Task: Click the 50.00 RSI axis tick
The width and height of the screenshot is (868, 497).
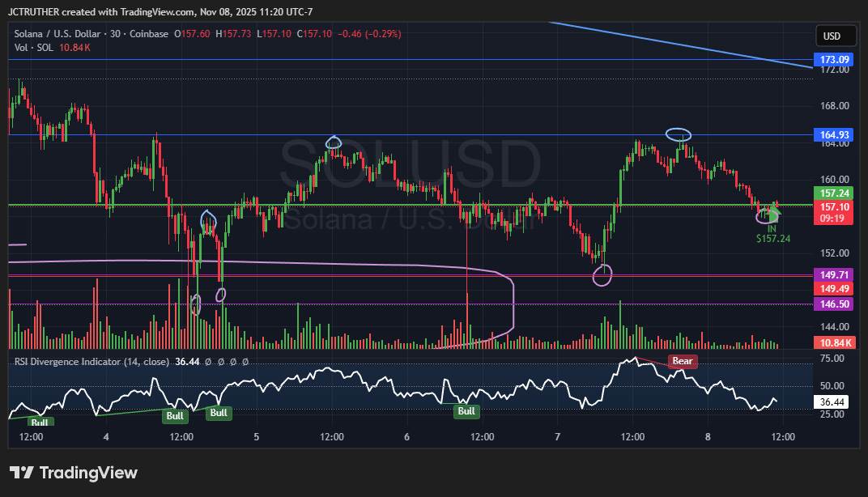Action: point(832,386)
